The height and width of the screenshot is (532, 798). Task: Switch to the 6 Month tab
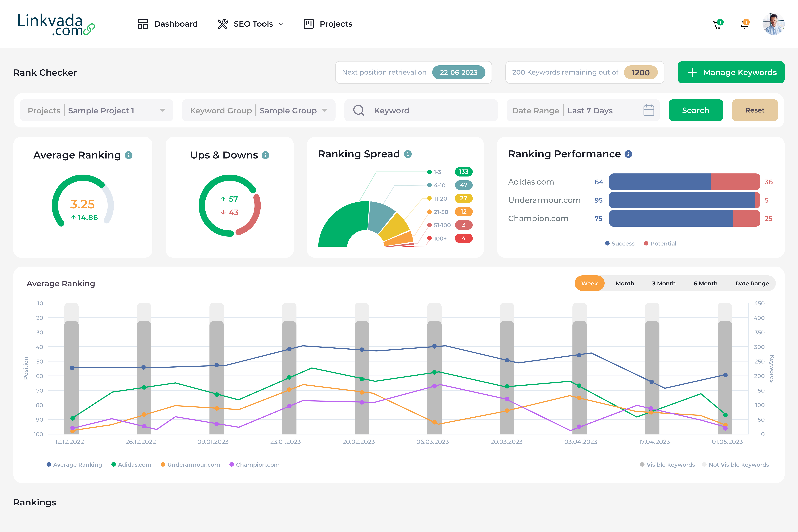[x=705, y=283]
